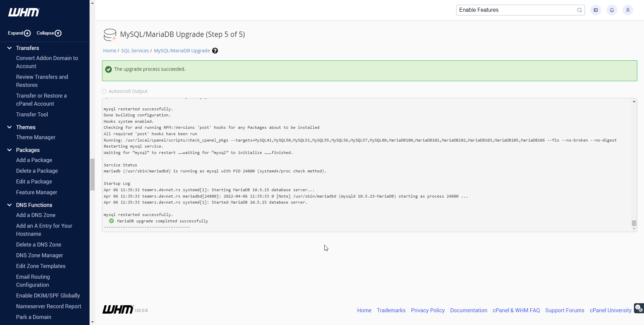Click the sidebar scroll up arrow
Viewport: 644px width, 325px height.
tap(93, 3)
